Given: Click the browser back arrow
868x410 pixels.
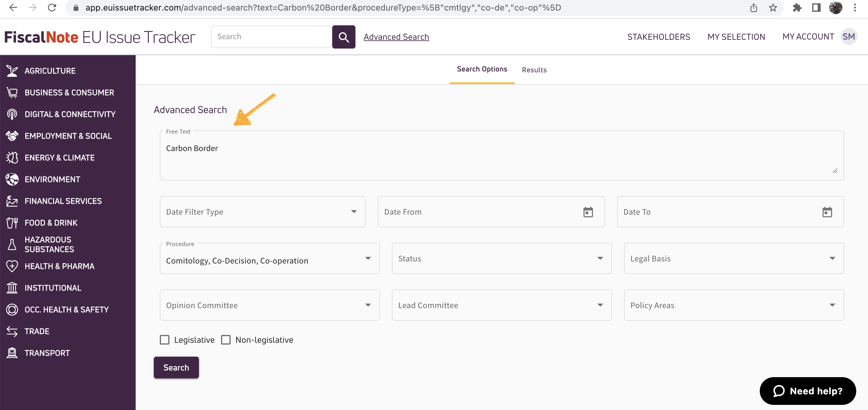Looking at the screenshot, I should pyautogui.click(x=13, y=8).
